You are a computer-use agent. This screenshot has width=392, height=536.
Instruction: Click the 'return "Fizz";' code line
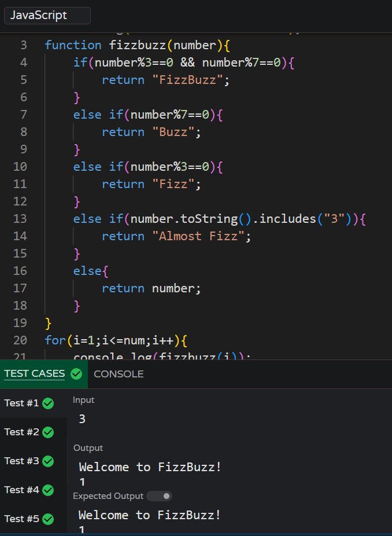click(x=151, y=184)
